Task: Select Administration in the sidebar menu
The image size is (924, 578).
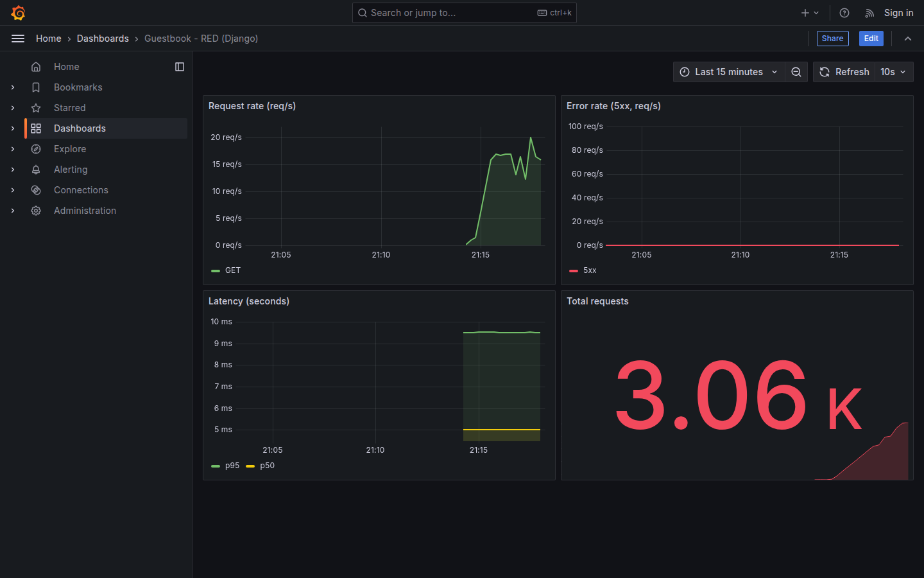Action: 85,211
